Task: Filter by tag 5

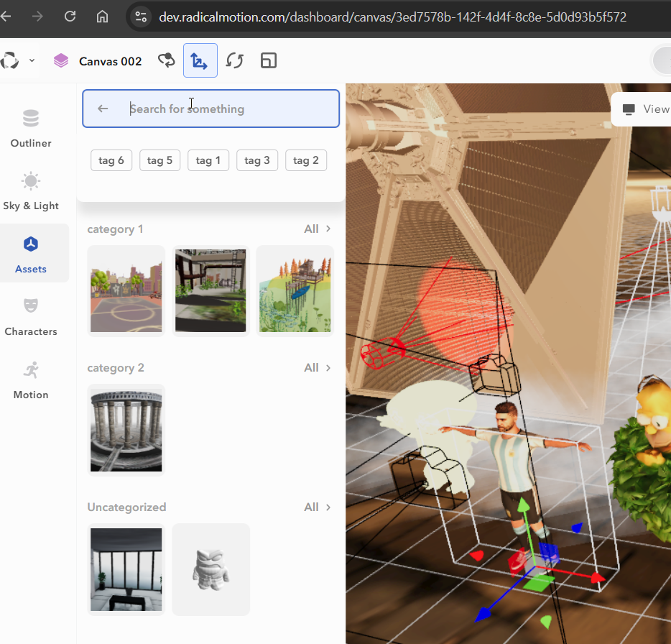Action: click(x=159, y=160)
